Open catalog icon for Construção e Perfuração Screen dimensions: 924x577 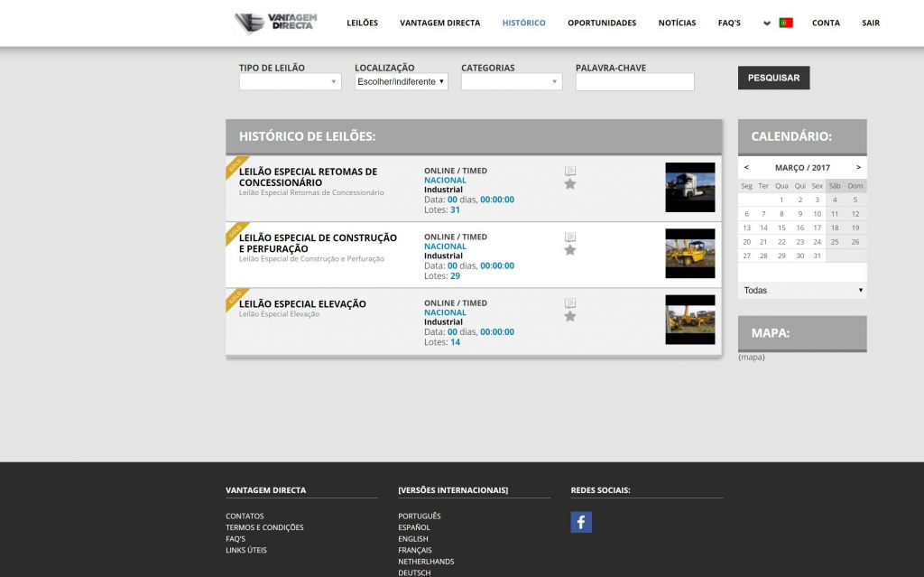point(569,237)
